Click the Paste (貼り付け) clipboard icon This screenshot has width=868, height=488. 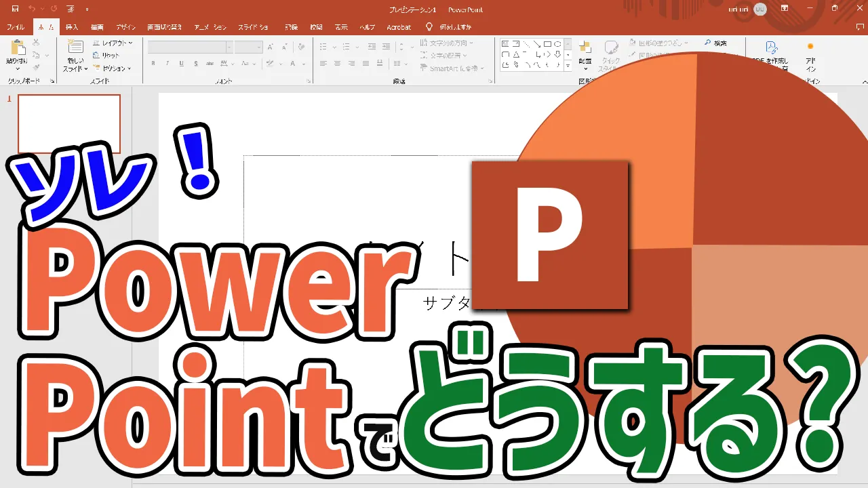(x=17, y=49)
